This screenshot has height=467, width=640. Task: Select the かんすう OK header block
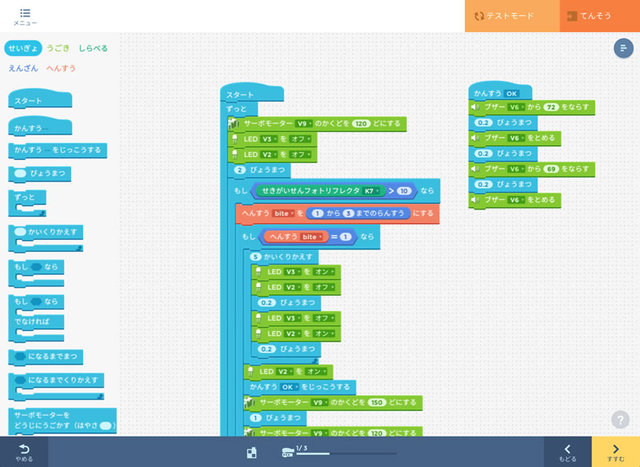[x=500, y=92]
